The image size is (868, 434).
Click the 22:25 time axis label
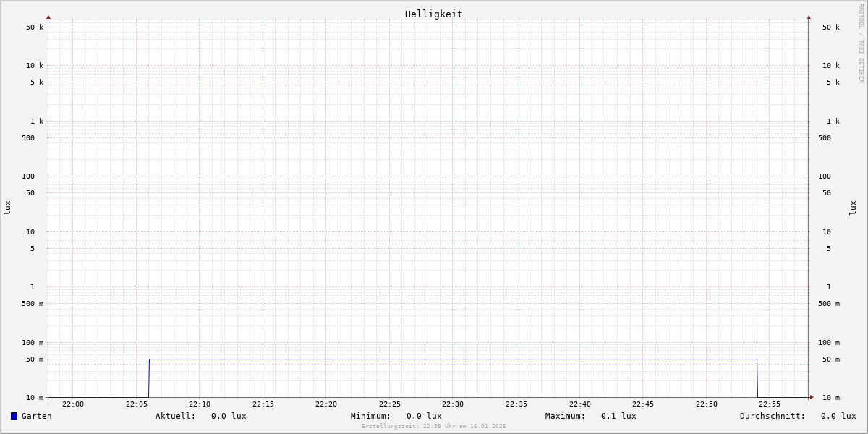coord(390,404)
